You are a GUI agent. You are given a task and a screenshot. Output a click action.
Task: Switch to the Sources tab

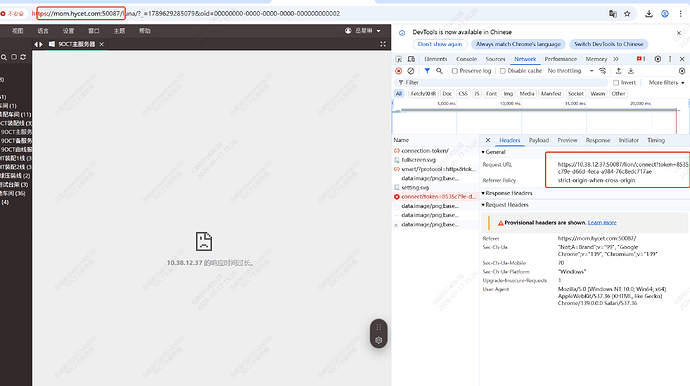pyautogui.click(x=495, y=59)
